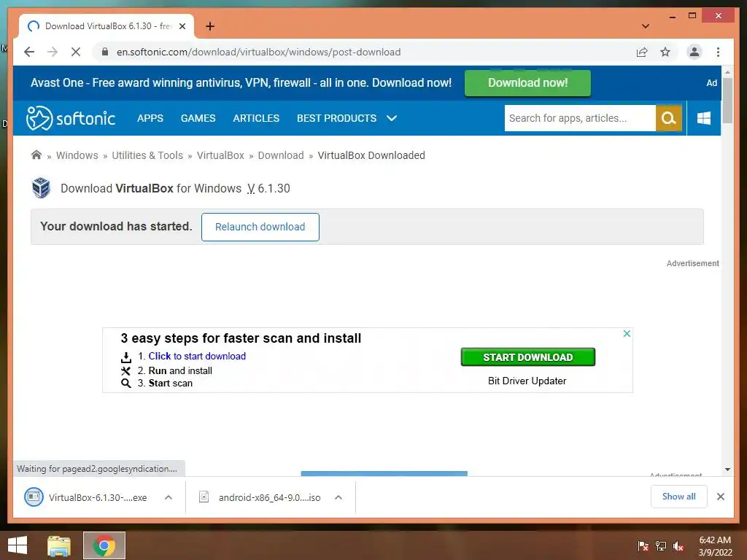Close the Bit Driver Updater ad

(627, 333)
